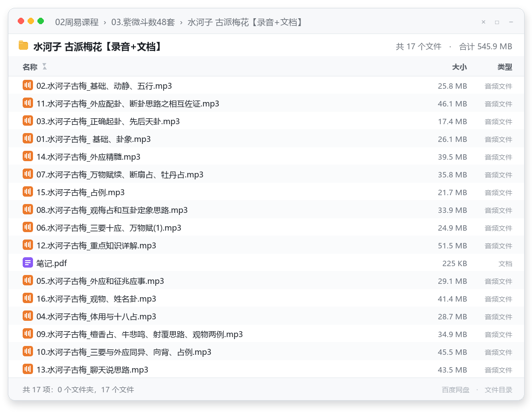
Task: Go to the 02周易课程 breadcrumb folder
Action: [77, 22]
